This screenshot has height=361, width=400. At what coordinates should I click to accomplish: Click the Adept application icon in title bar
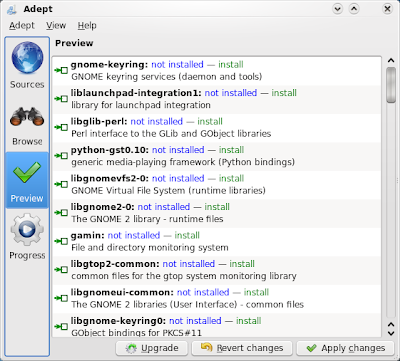(12, 10)
